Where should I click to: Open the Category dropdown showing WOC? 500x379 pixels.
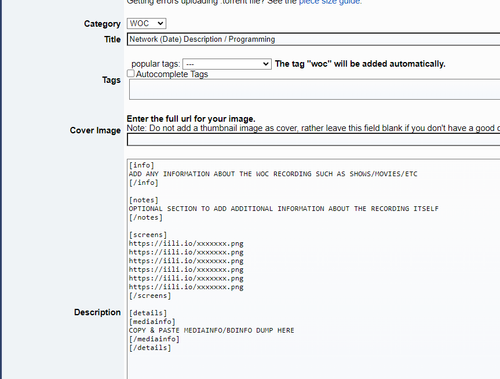point(146,23)
